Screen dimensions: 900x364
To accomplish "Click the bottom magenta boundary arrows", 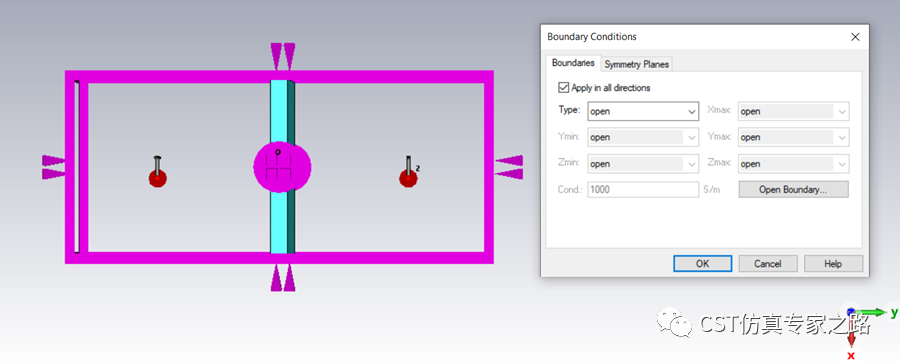I will pos(283,277).
